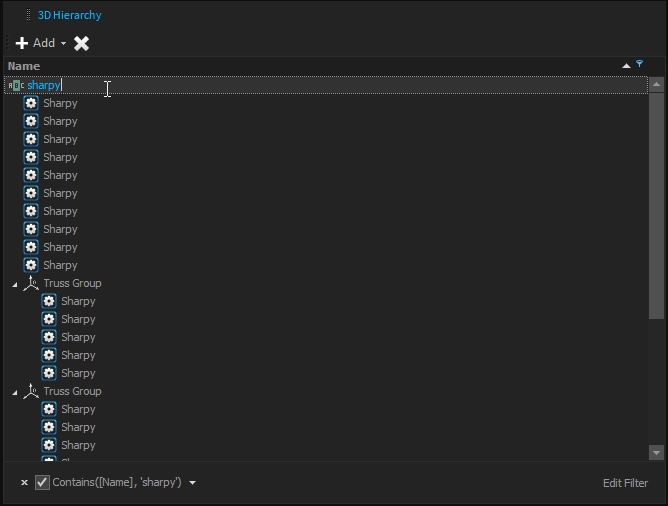Click the scrollbar down arrow
Image resolution: width=668 pixels, height=506 pixels.
[657, 452]
